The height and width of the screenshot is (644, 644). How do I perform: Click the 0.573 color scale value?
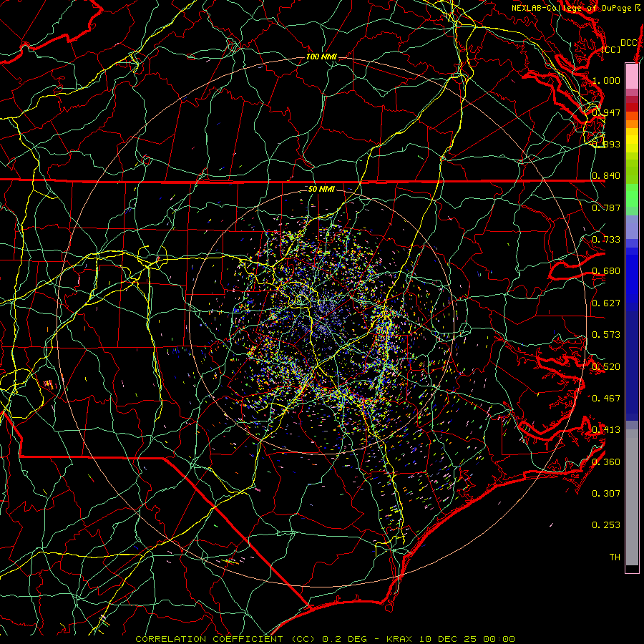point(606,335)
